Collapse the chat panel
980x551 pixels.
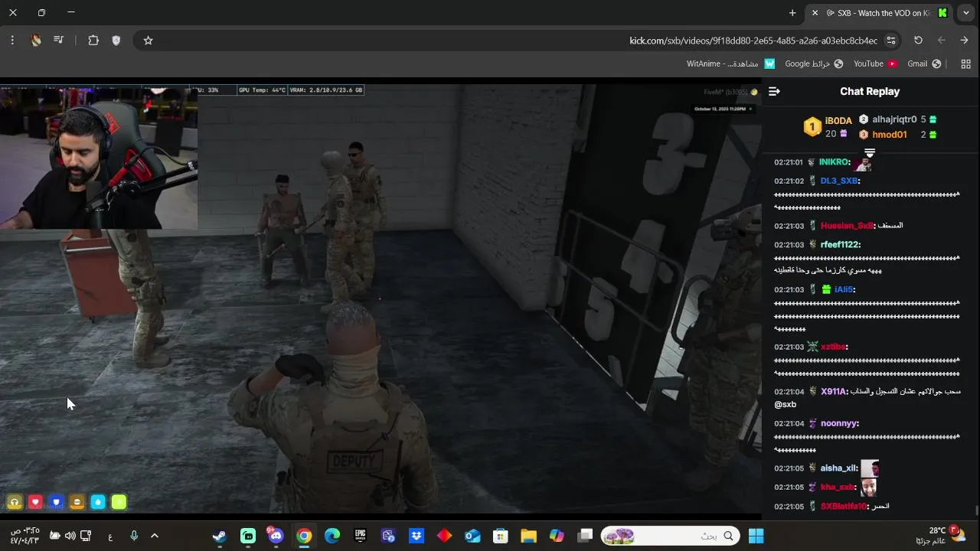[774, 91]
